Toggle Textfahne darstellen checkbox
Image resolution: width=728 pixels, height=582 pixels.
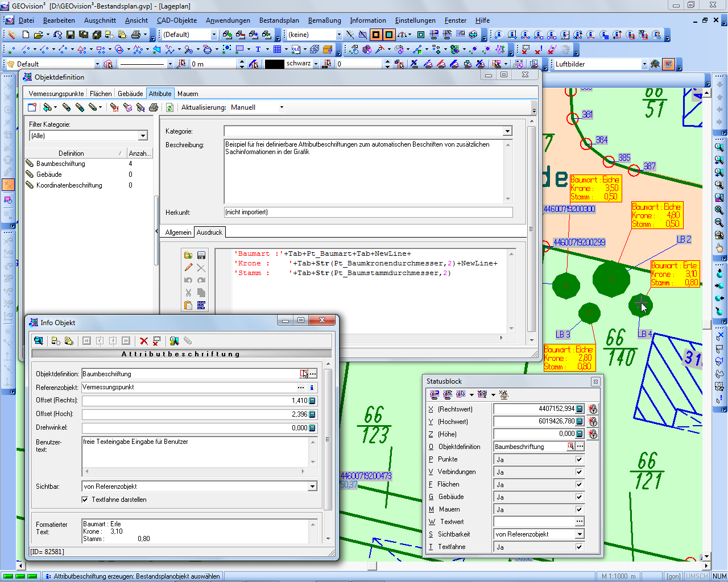[85, 500]
